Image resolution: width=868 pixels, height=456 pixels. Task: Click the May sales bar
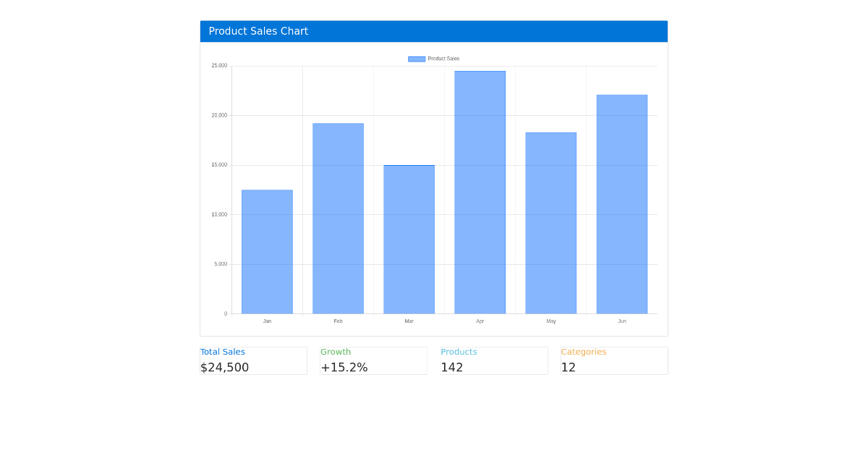coord(550,221)
